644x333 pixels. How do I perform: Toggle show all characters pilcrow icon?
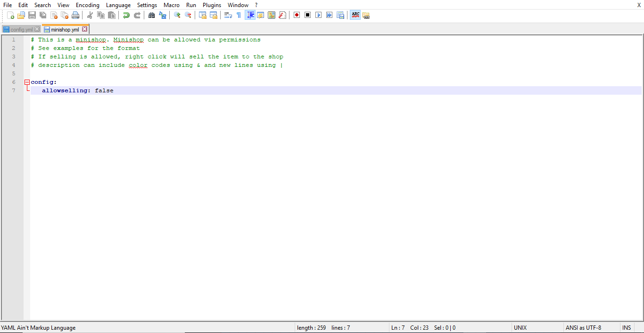tap(239, 15)
